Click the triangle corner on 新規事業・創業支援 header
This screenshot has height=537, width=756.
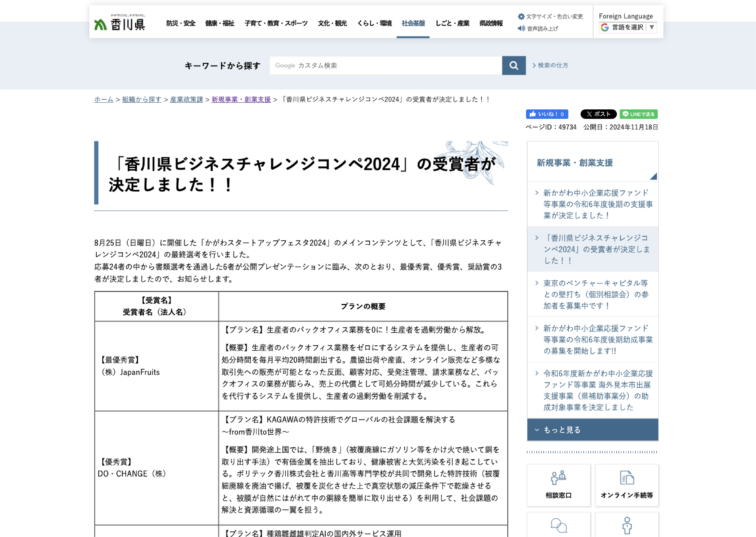(x=653, y=176)
